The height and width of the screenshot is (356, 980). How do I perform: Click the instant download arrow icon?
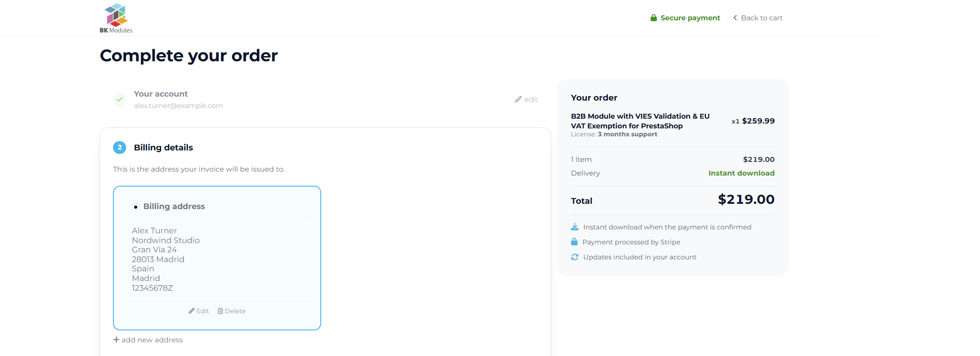coord(575,227)
